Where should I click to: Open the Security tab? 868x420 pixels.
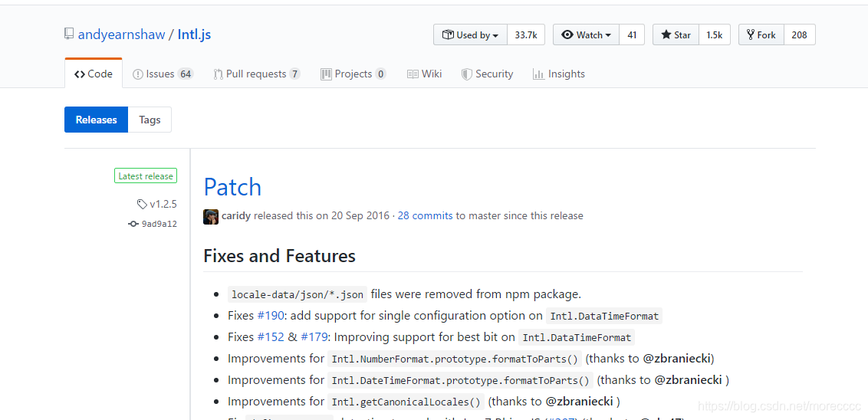coord(487,74)
